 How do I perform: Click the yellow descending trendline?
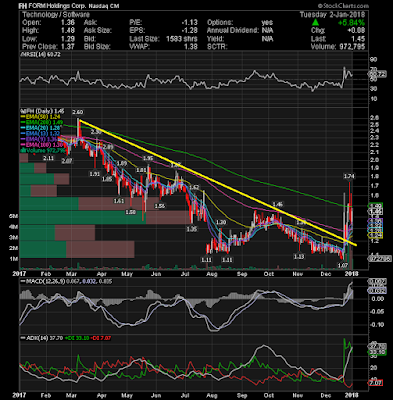point(218,183)
